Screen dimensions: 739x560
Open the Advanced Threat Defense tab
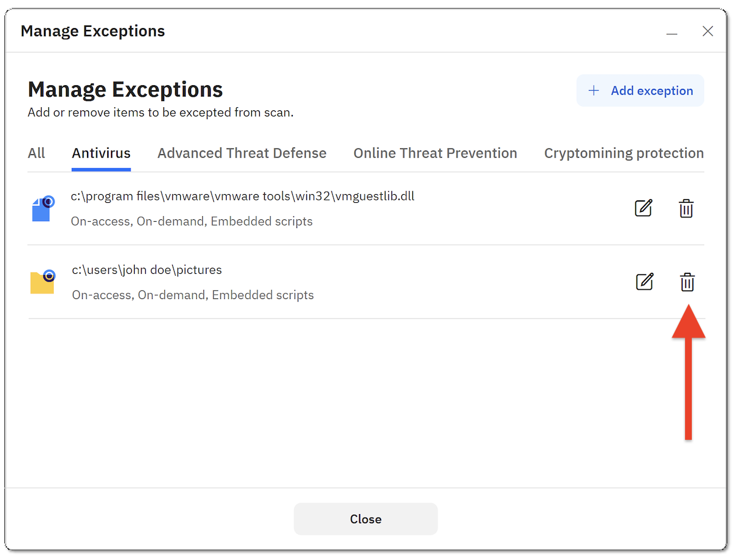pyautogui.click(x=241, y=153)
